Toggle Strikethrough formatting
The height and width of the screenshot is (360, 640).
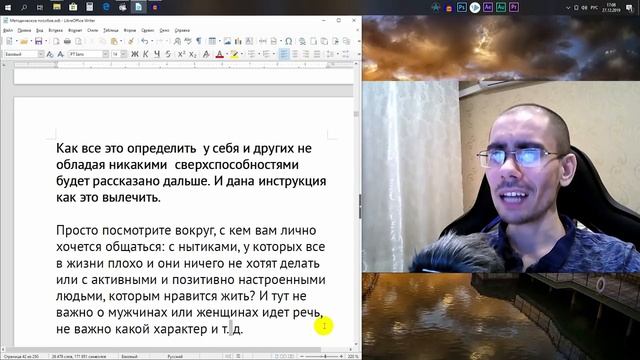168,54
